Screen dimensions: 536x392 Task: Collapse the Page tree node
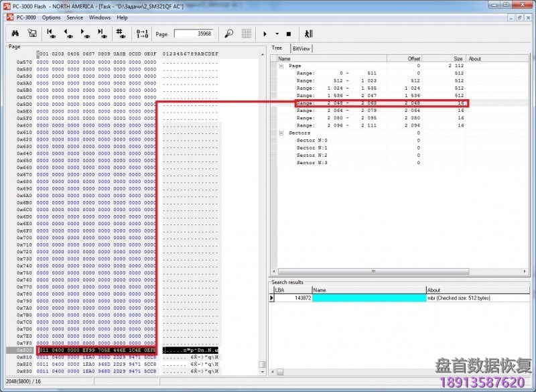(x=282, y=66)
